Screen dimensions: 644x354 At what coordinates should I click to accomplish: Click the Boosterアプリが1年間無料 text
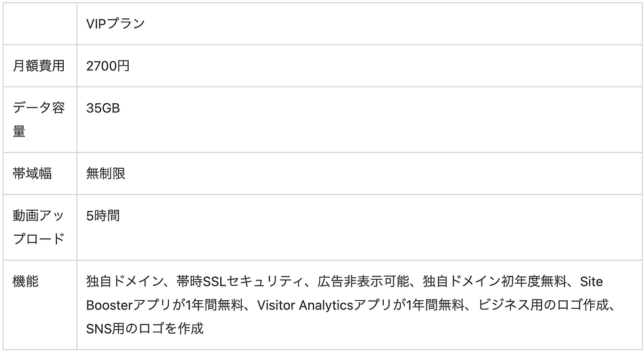165,305
